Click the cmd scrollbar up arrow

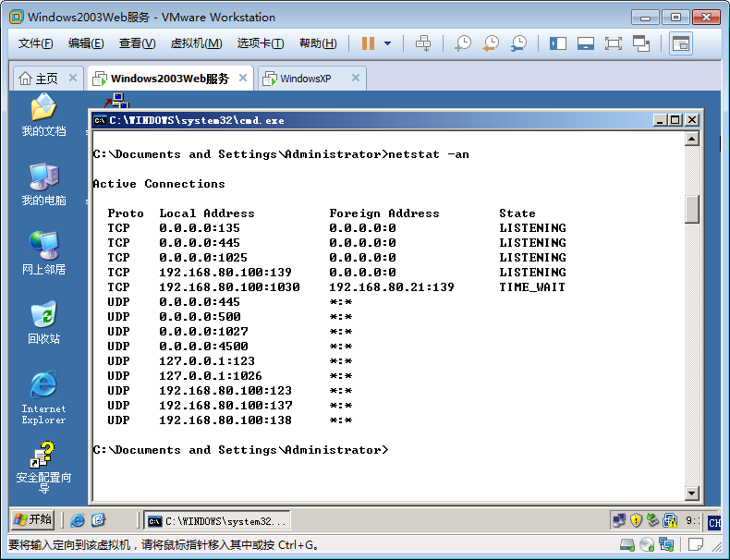click(x=692, y=139)
